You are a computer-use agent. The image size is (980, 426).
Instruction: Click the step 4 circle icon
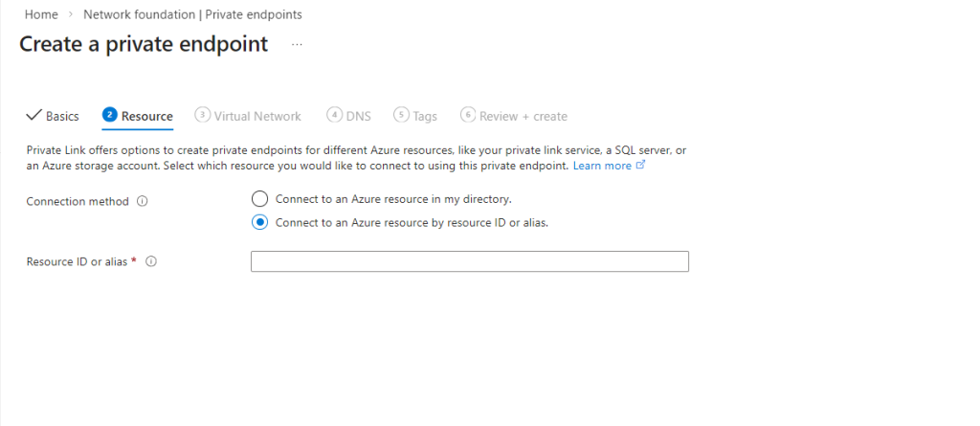tap(334, 115)
